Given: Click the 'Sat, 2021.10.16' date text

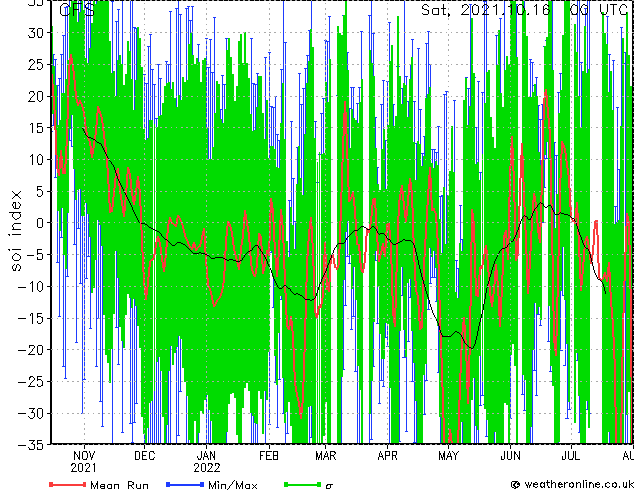Looking at the screenshot, I should pyautogui.click(x=485, y=10).
